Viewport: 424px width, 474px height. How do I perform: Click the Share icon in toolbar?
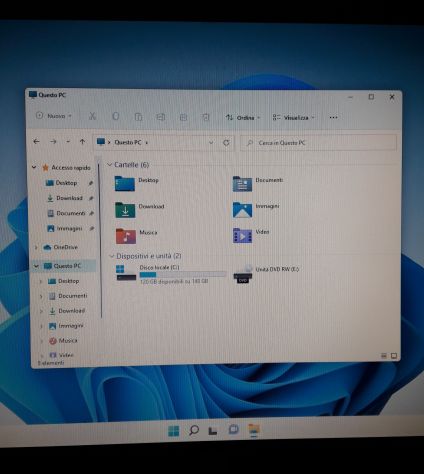pos(183,117)
